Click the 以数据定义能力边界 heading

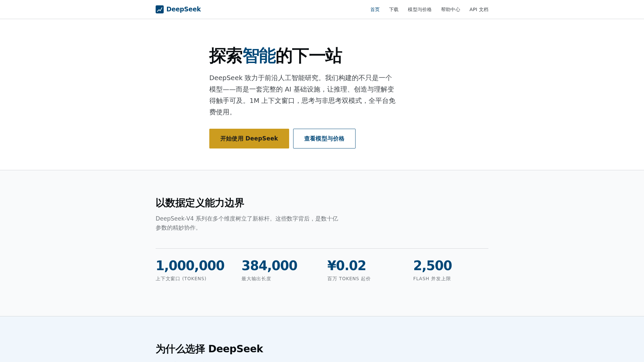(200, 203)
